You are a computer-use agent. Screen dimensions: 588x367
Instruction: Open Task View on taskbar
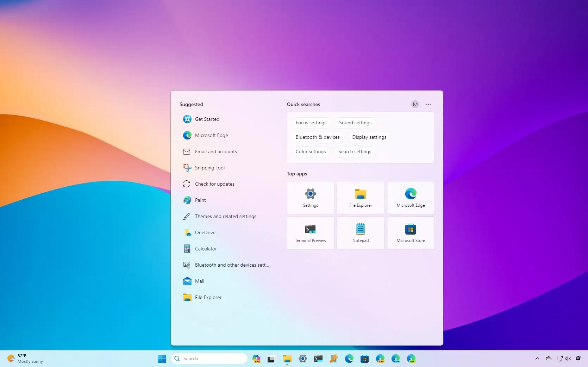tap(271, 359)
